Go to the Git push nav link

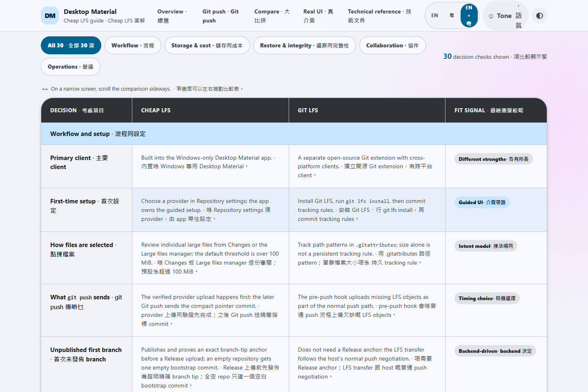(x=220, y=16)
